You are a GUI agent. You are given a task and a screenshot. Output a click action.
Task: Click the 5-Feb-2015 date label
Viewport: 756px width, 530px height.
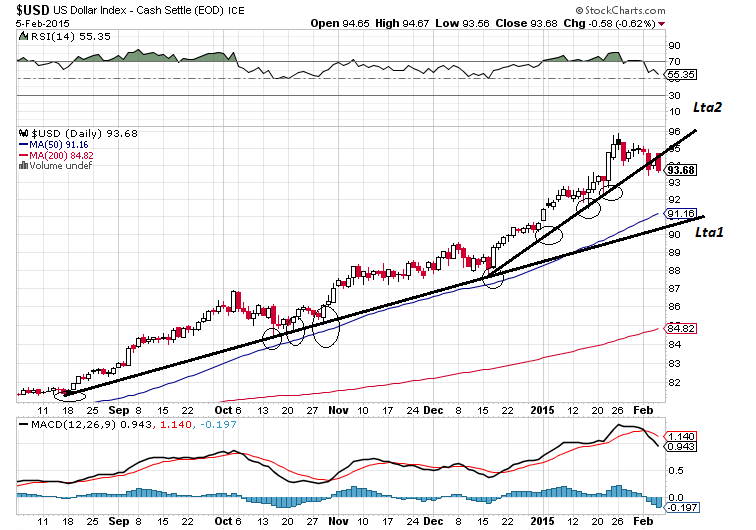(x=42, y=24)
